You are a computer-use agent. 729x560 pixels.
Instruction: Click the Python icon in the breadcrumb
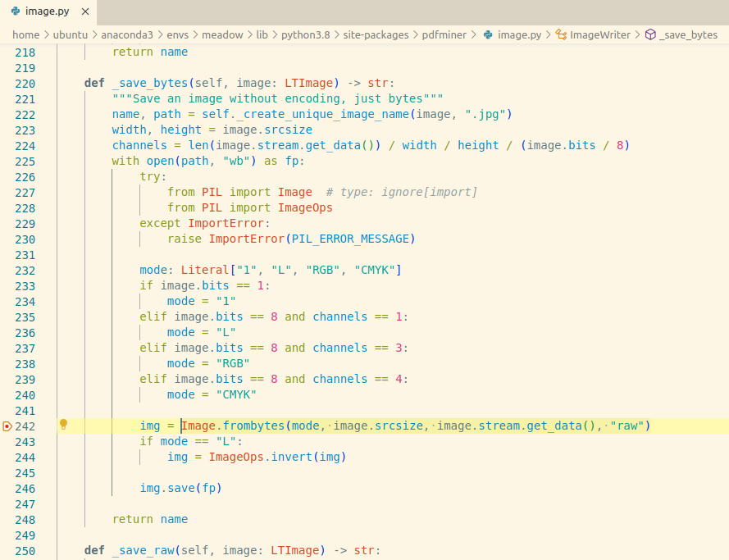click(x=488, y=35)
